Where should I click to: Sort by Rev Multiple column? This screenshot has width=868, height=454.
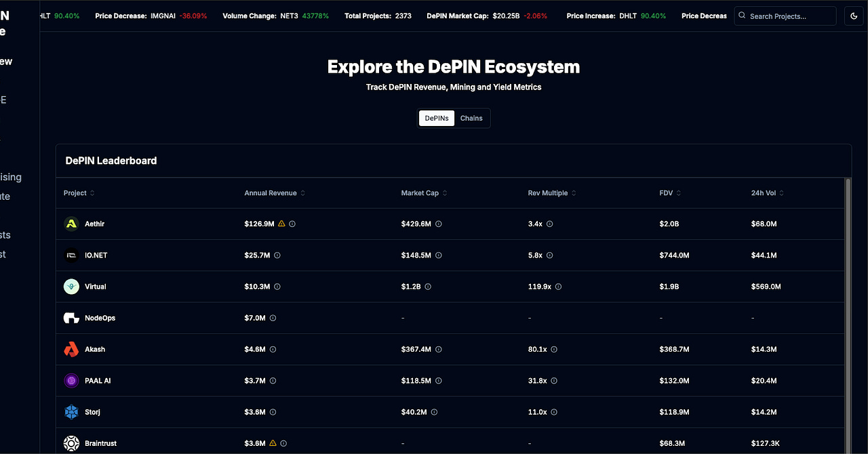pyautogui.click(x=552, y=193)
